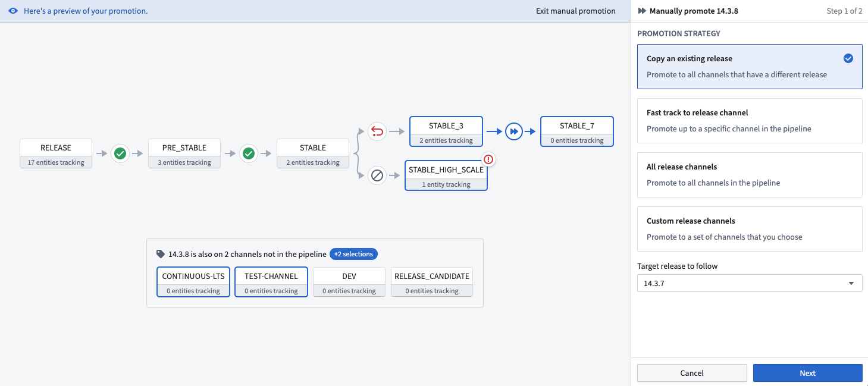Click "3 entities tracking" under PRE_STABLE

click(x=184, y=162)
